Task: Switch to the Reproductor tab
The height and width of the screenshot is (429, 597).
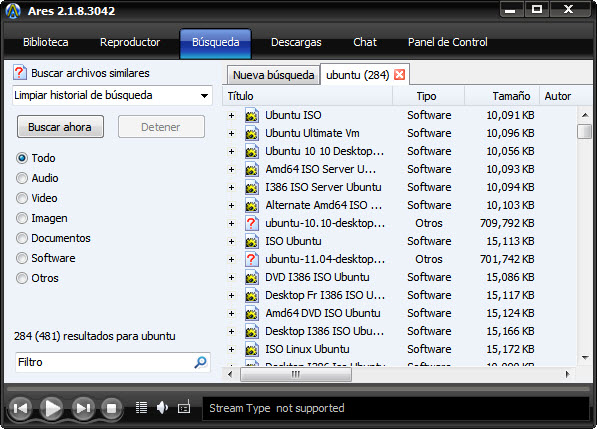Action: point(130,42)
